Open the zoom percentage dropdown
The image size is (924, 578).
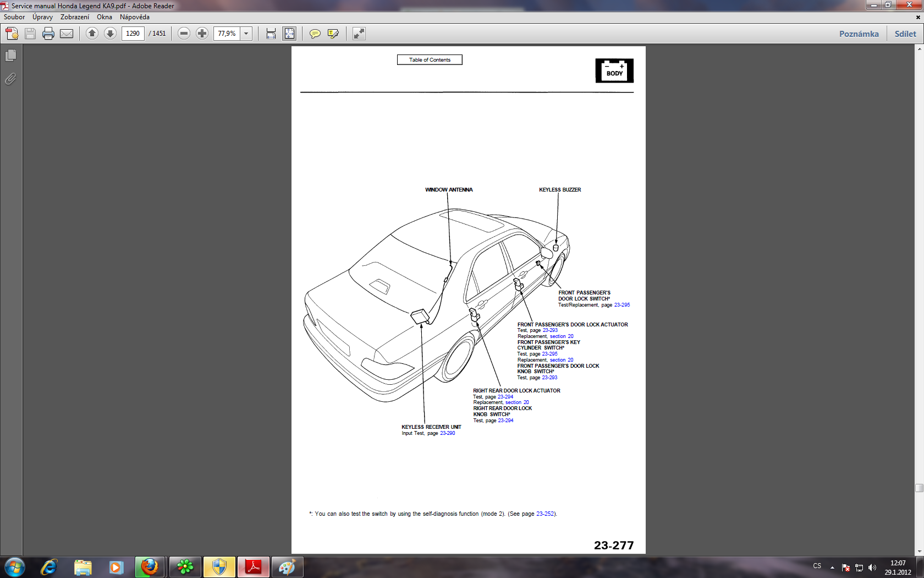246,34
